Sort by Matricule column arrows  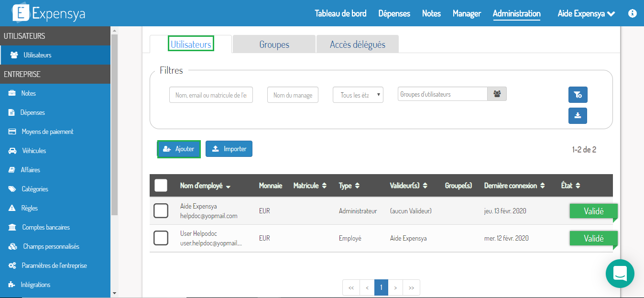324,186
